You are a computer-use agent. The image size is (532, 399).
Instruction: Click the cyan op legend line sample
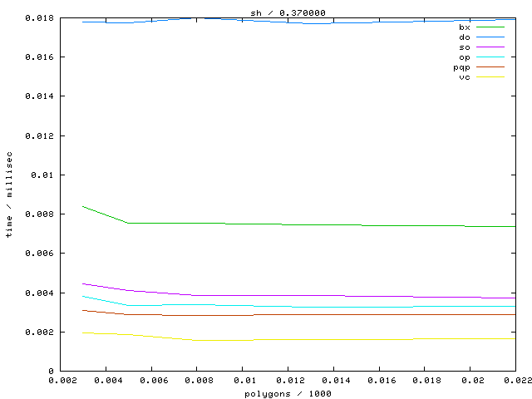click(x=490, y=57)
